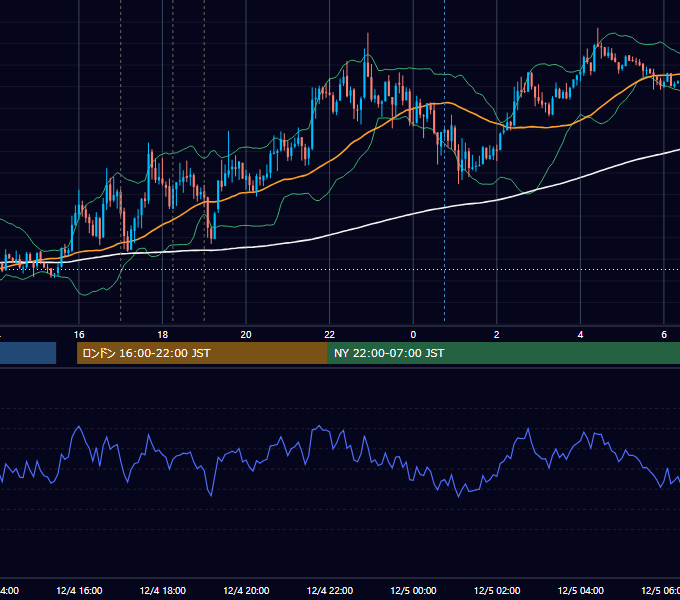Click the hour label 16 on price chart axis

click(x=79, y=335)
